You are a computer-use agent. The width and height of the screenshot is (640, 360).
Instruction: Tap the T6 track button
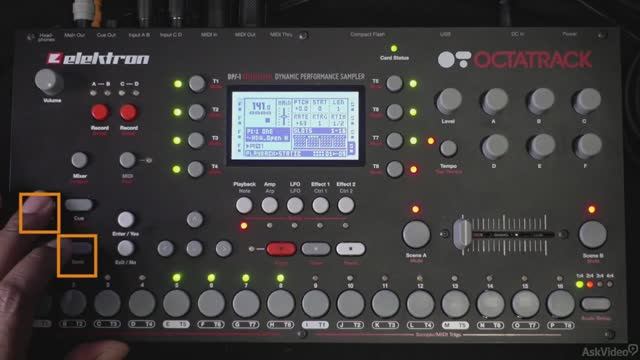(x=394, y=112)
